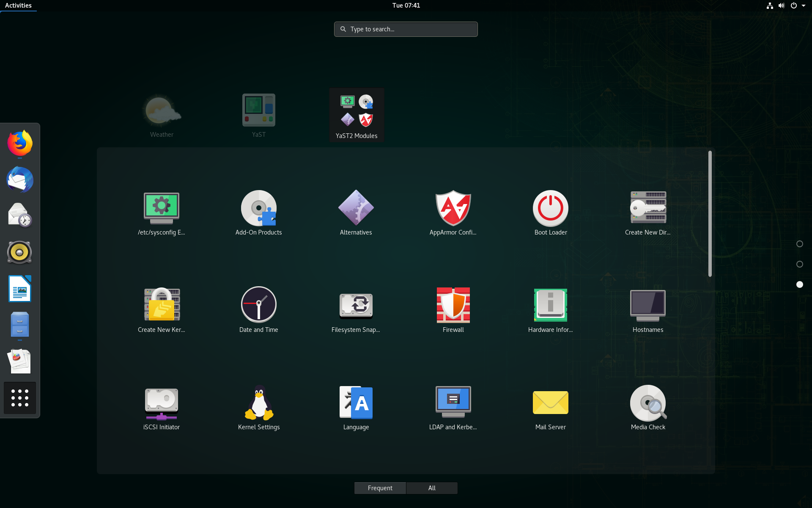Switch to the Frequent apps tab
The height and width of the screenshot is (508, 812).
coord(380,488)
